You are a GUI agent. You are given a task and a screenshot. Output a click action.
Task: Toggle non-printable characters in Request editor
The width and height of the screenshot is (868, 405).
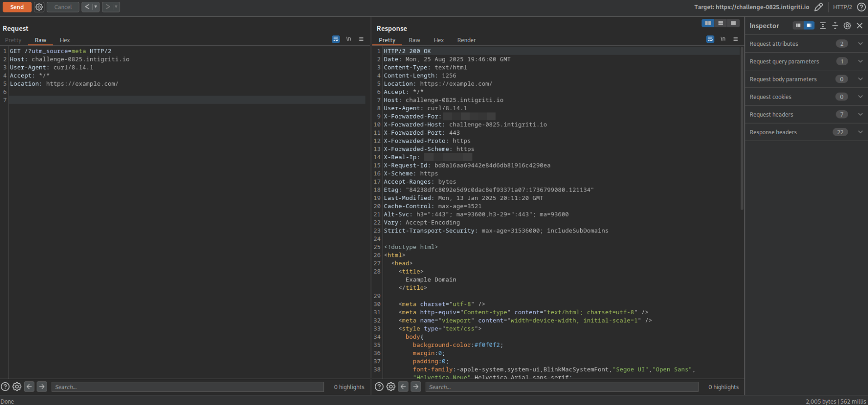pyautogui.click(x=348, y=39)
